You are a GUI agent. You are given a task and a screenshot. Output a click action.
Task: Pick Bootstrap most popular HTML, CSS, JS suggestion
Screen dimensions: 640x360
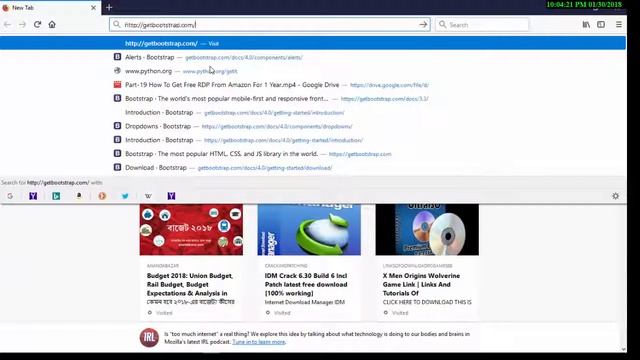[313, 154]
